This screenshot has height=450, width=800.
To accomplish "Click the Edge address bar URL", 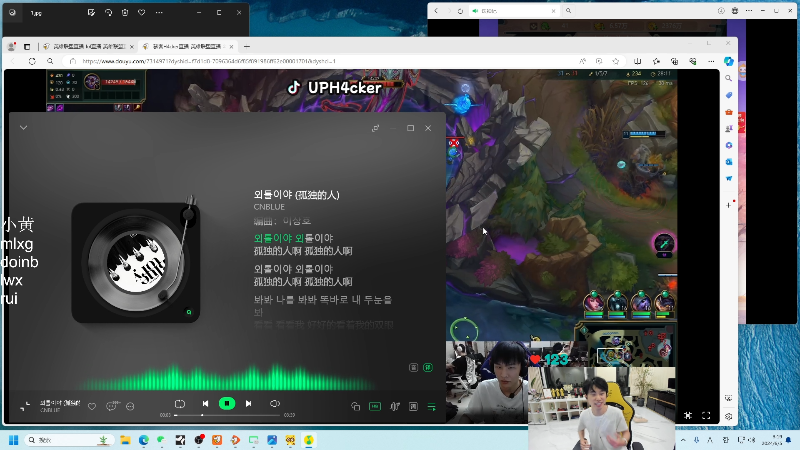I will pos(209,61).
